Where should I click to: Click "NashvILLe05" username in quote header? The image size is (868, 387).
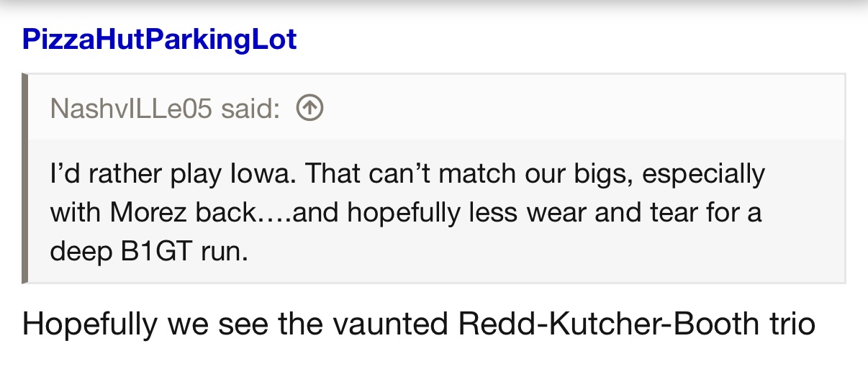132,109
